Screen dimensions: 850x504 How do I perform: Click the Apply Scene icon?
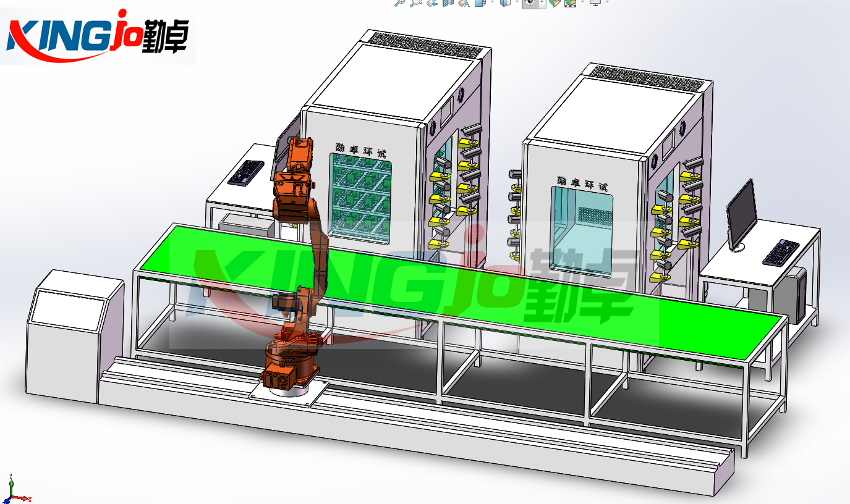[x=570, y=2]
